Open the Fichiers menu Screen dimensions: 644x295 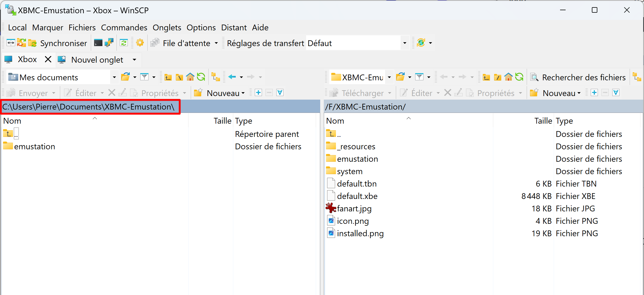82,28
